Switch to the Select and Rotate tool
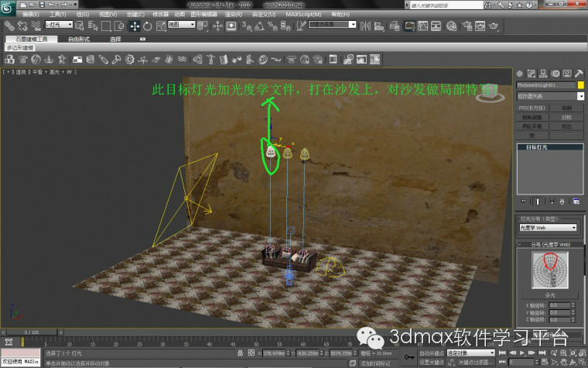The image size is (588, 368). tap(147, 26)
